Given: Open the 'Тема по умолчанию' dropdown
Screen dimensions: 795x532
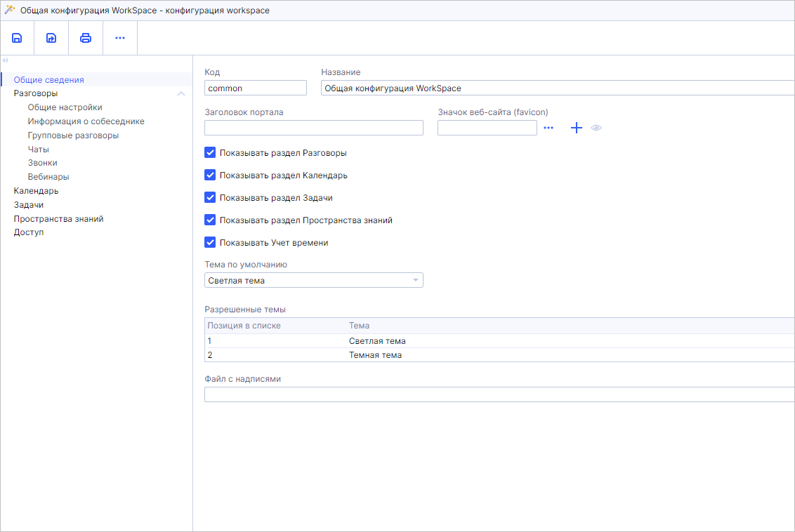Looking at the screenshot, I should 313,281.
